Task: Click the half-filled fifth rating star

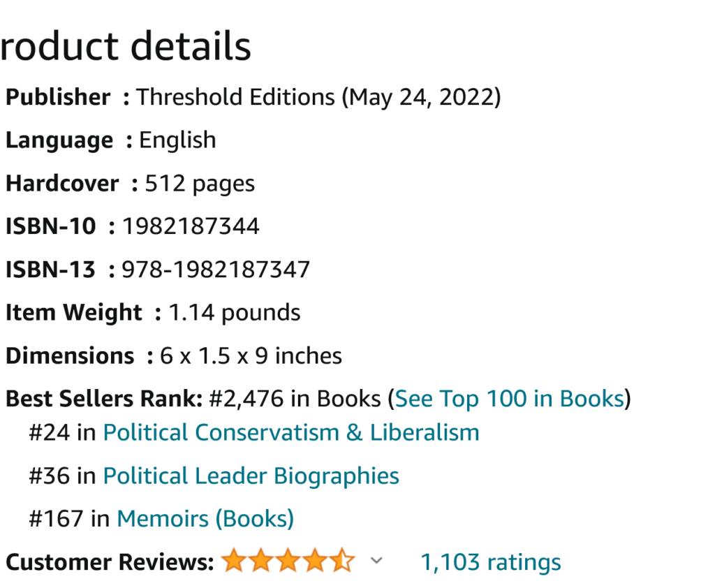Action: 342,561
